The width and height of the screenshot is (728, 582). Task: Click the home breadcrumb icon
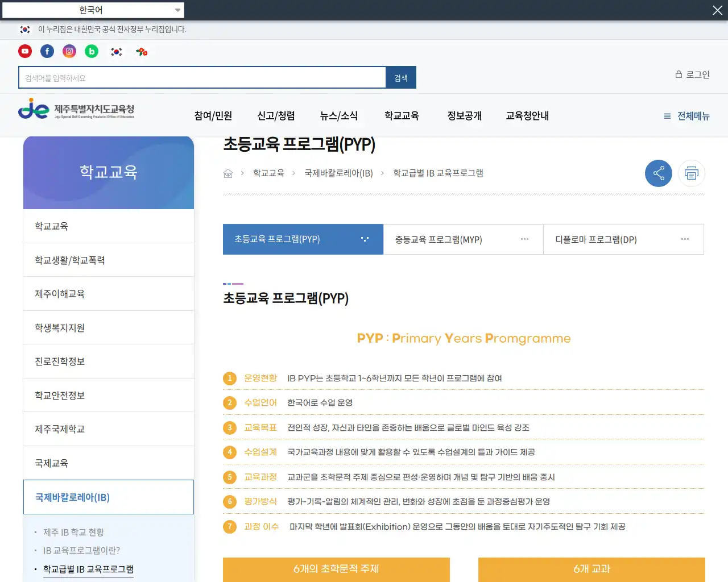coord(228,173)
